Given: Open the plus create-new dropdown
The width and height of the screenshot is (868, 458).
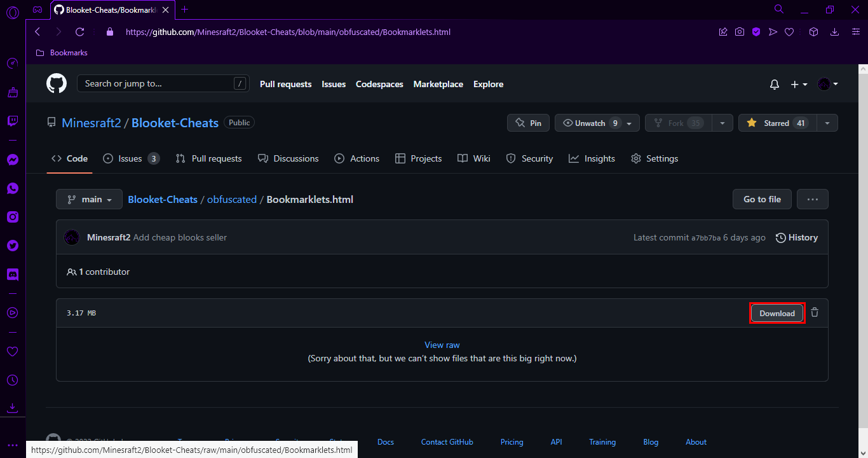Looking at the screenshot, I should (799, 84).
